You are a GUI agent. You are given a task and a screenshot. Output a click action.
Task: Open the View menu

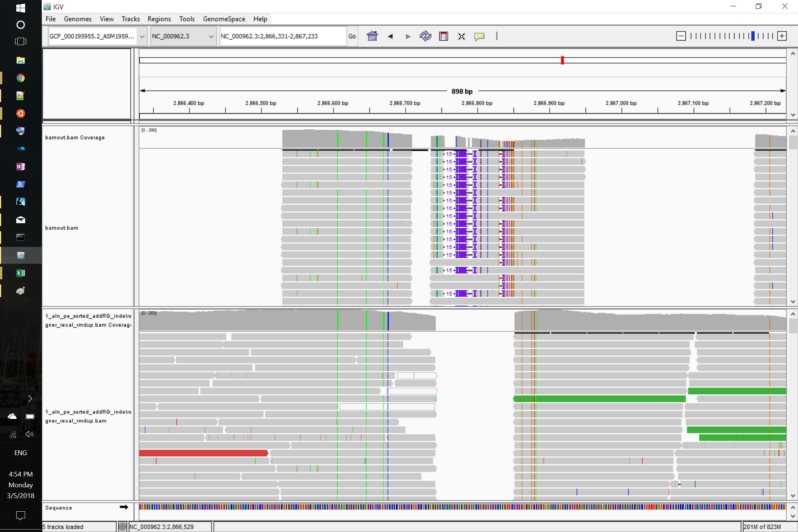coord(106,19)
